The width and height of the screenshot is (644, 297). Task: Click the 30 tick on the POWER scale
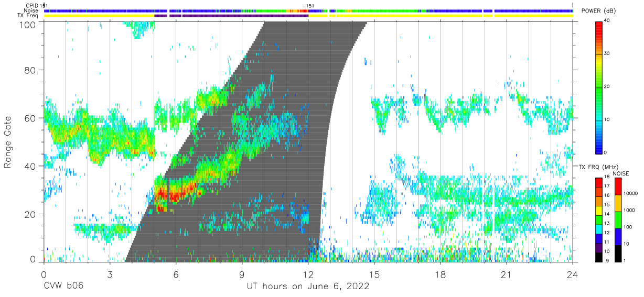click(x=607, y=53)
